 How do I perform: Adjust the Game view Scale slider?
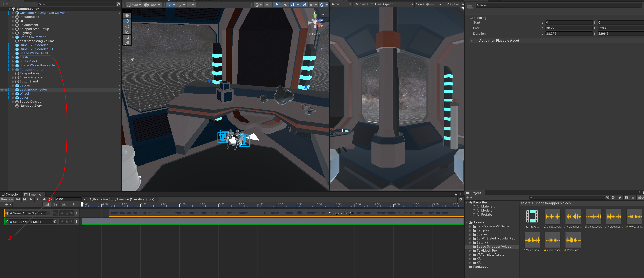(x=428, y=4)
